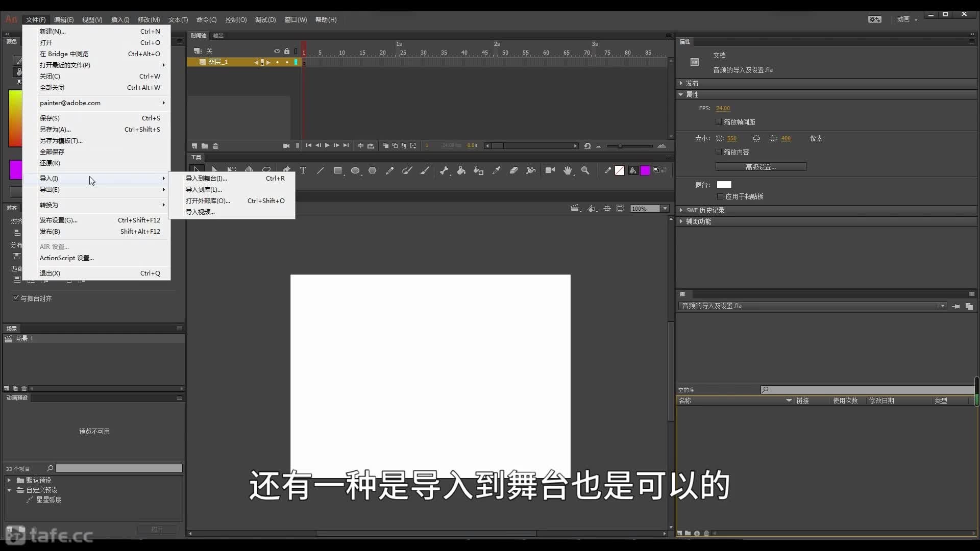Edit stage width value 550

point(732,138)
